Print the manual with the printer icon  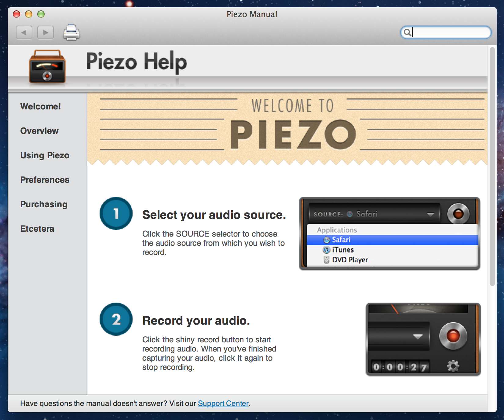click(x=71, y=32)
